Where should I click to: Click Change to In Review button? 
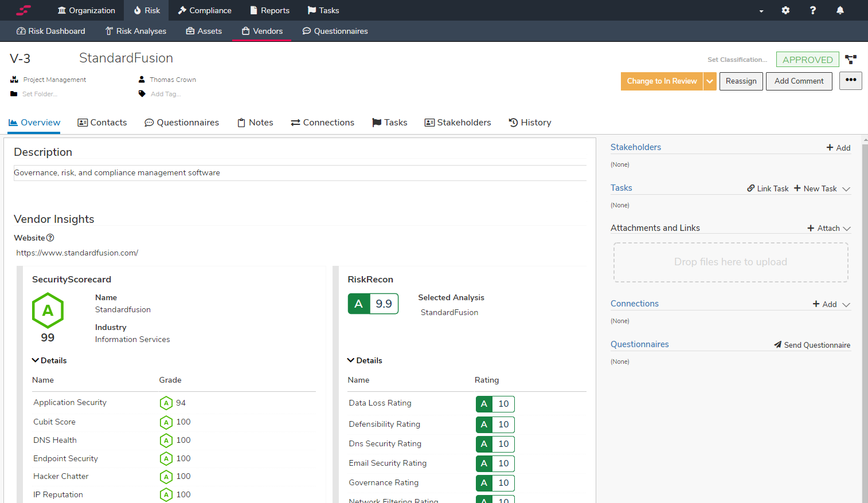(662, 81)
